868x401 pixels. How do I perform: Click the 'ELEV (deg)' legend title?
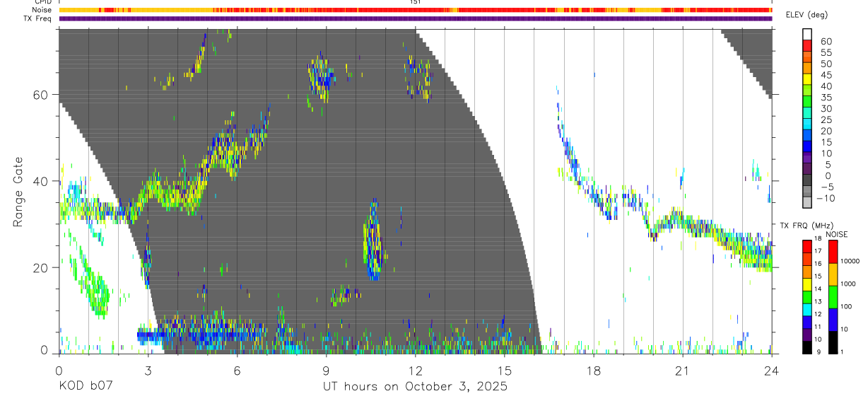pyautogui.click(x=808, y=15)
